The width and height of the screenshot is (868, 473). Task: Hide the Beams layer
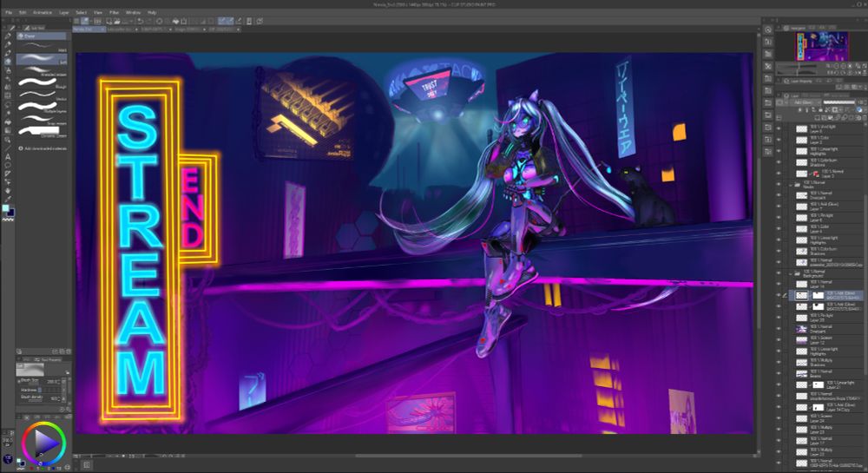coord(779,373)
